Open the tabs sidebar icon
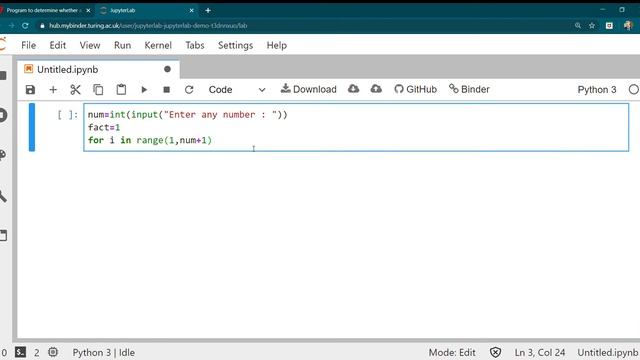The width and height of the screenshot is (640, 360). point(3,236)
